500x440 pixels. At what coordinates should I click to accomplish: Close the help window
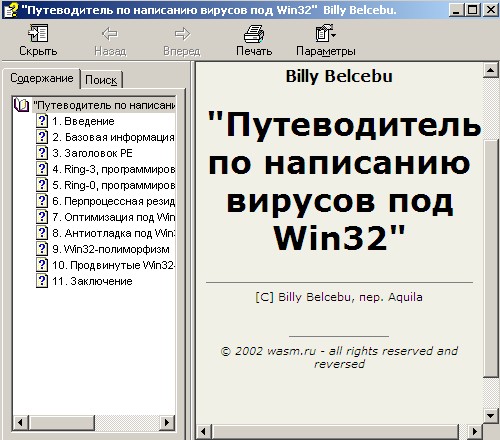491,10
